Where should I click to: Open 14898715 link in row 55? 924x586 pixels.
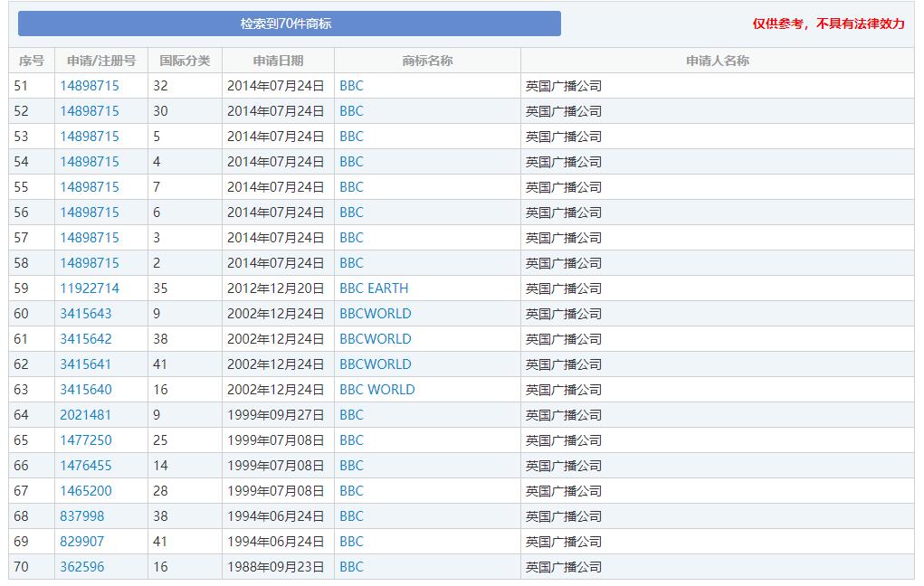(90, 186)
